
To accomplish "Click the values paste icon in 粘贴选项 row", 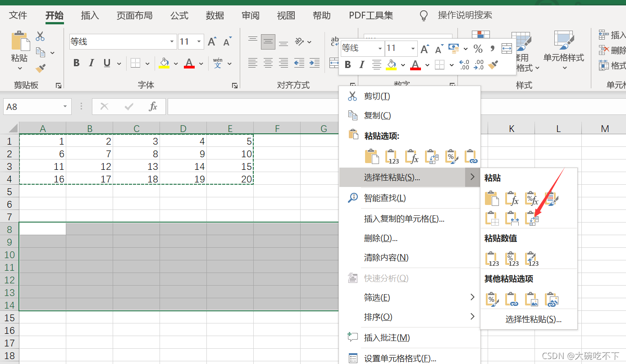I will coord(392,156).
